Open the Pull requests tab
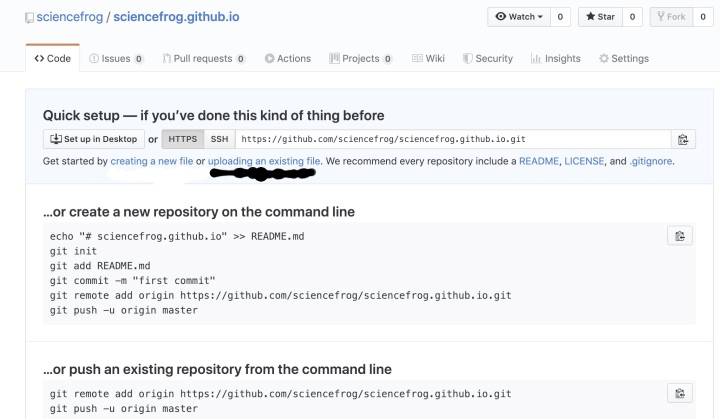Viewport: 720px width, 419px height. (x=204, y=58)
